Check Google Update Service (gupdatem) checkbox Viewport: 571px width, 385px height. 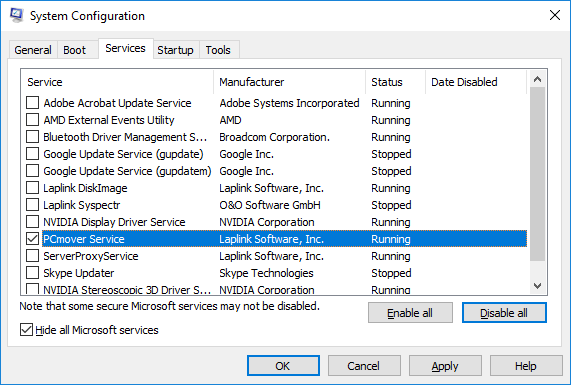[32, 171]
